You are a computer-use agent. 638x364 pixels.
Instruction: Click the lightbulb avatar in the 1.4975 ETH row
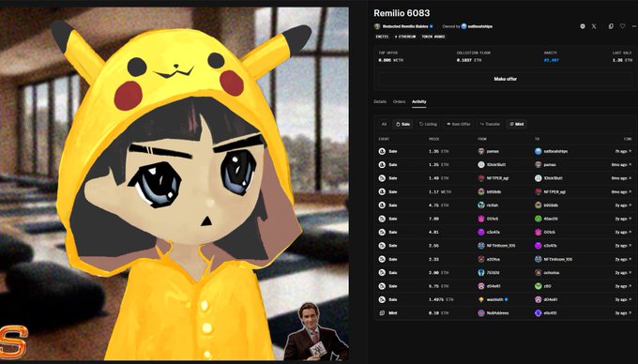coord(481,300)
